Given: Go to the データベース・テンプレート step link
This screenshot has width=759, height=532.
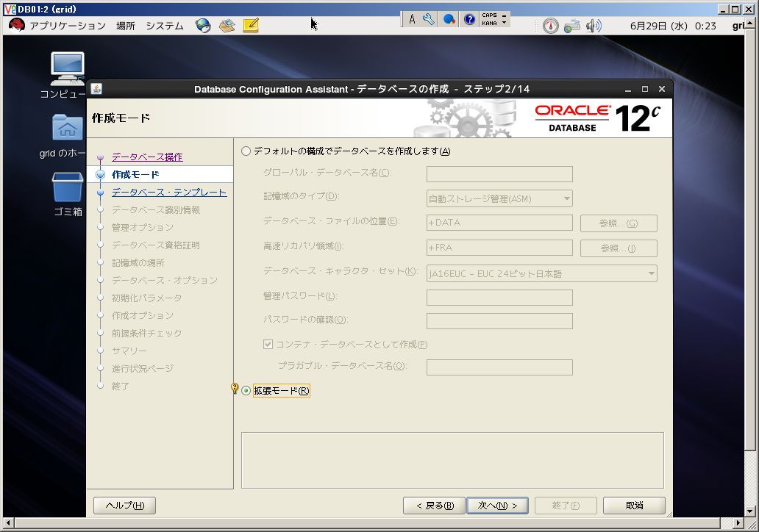Looking at the screenshot, I should [x=169, y=193].
